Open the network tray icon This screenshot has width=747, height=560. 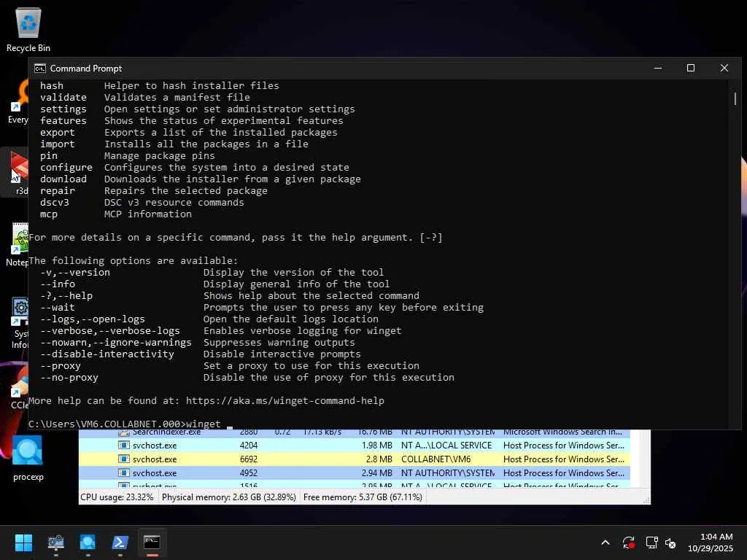coord(651,542)
